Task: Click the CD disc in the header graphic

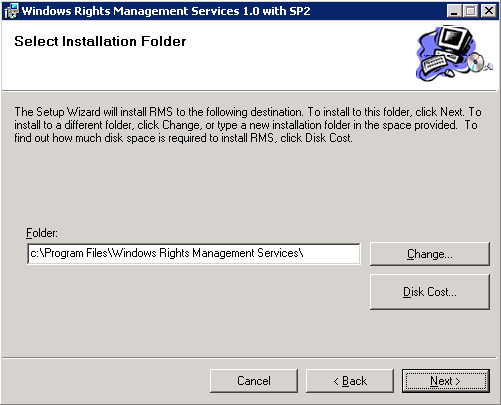Action: [475, 62]
